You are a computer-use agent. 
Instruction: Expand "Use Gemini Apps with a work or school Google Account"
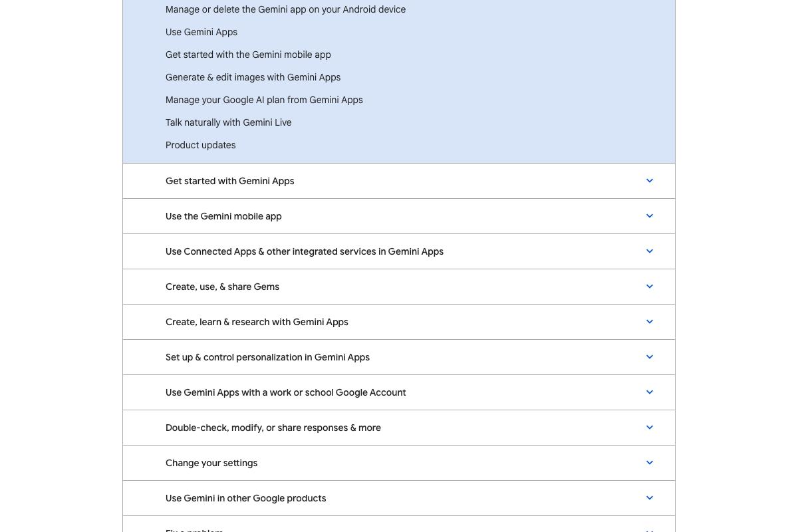(x=650, y=392)
